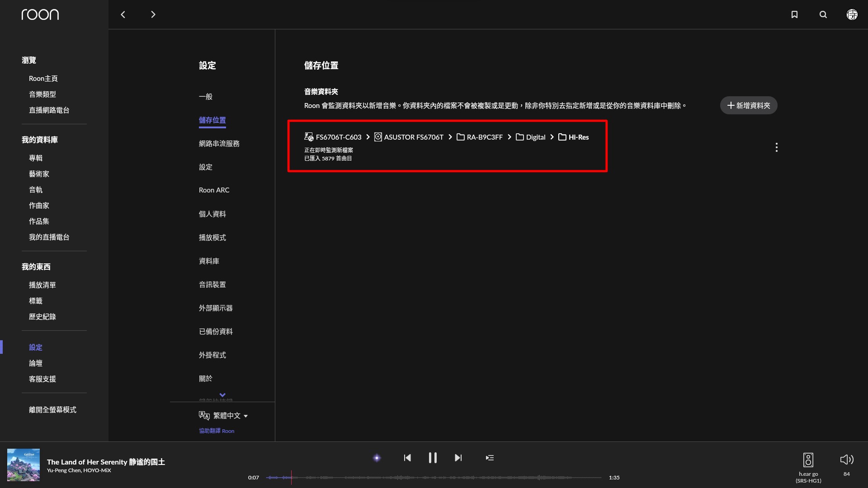Select 外掛程式 settings tab
The height and width of the screenshot is (488, 868).
click(212, 355)
